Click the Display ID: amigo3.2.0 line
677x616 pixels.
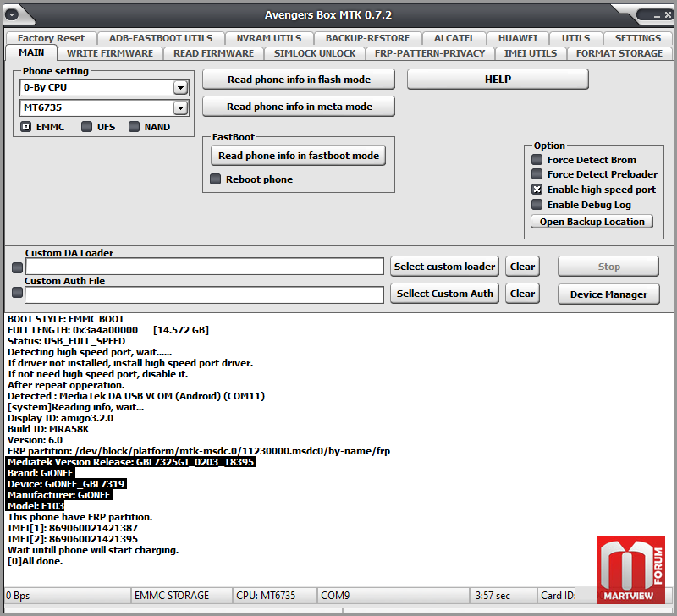60,418
